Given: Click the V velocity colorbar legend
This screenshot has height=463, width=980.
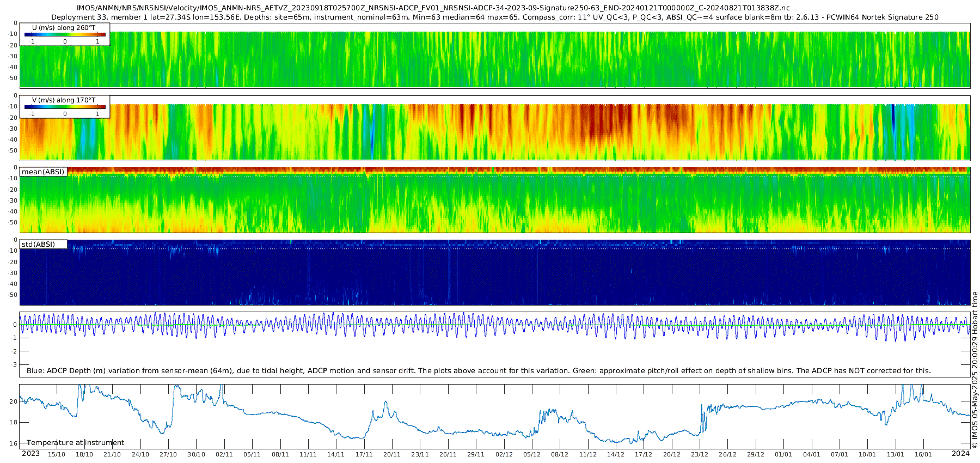Looking at the screenshot, I should (x=64, y=107).
